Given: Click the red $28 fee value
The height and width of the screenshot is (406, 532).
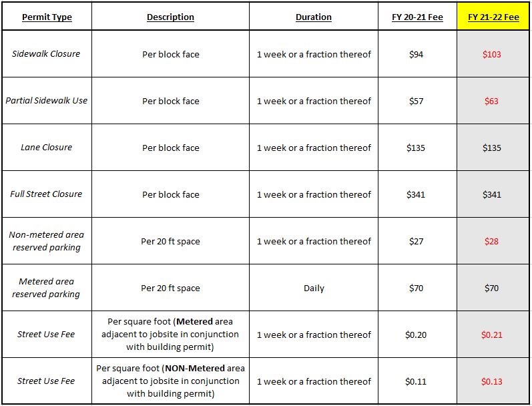Looking at the screenshot, I should (x=492, y=242).
